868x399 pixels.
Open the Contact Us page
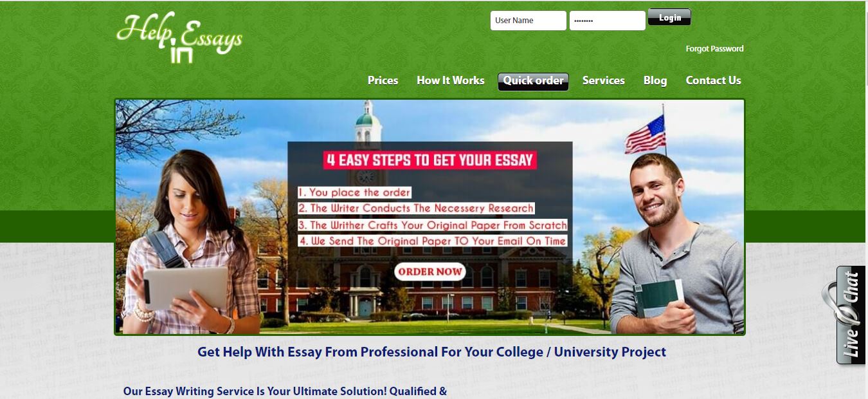[713, 80]
